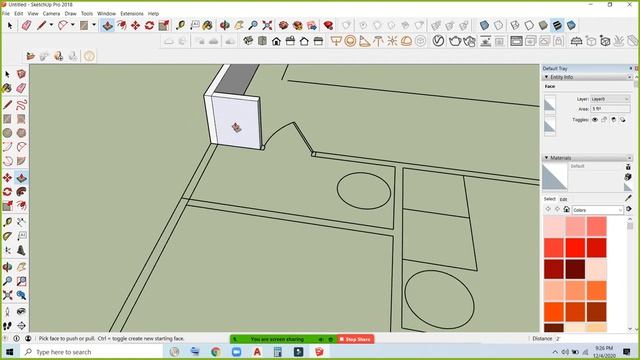640x360 pixels.
Task: Activate the Push/Pull tool in top toolbar
Action: 107,26
